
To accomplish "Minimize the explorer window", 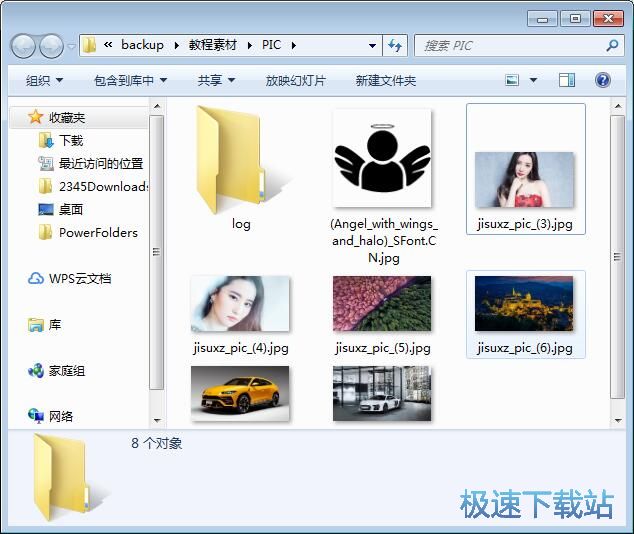I will coord(542,19).
